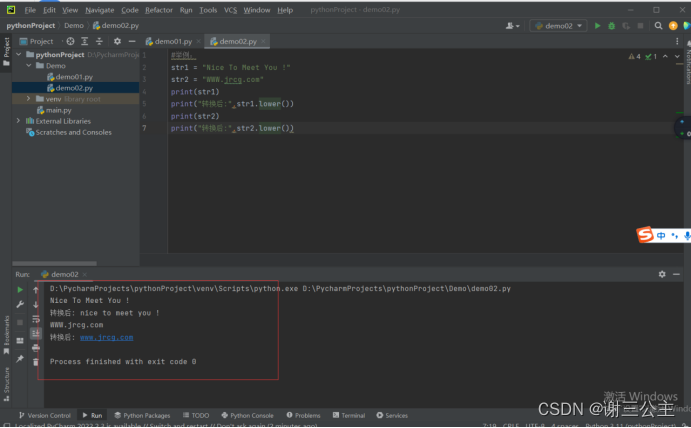Open the Tools menu
This screenshot has width=691, height=428.
[208, 10]
